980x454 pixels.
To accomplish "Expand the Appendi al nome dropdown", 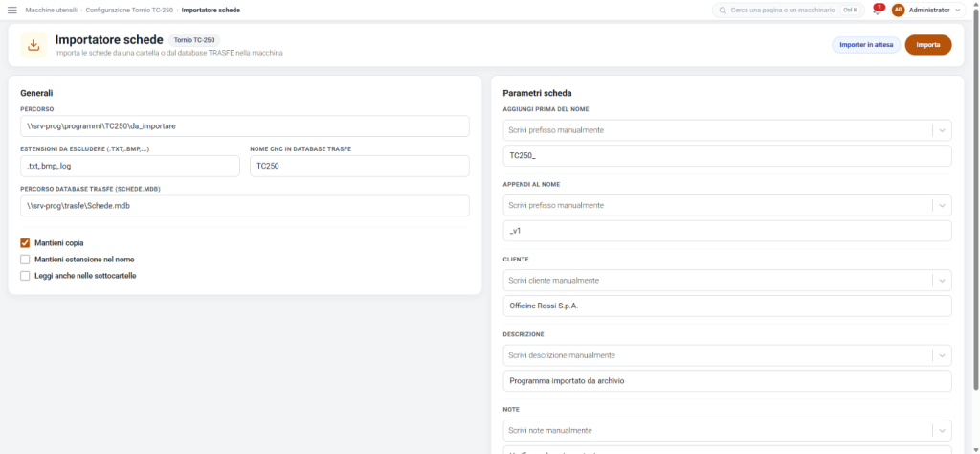I will [x=943, y=205].
